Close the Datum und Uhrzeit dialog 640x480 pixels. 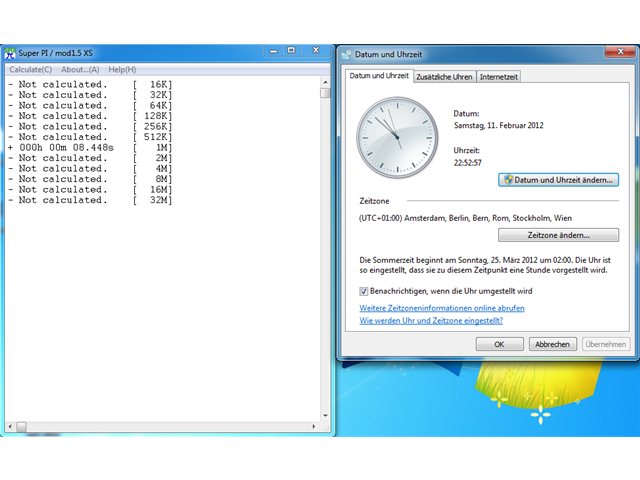pyautogui.click(x=620, y=52)
